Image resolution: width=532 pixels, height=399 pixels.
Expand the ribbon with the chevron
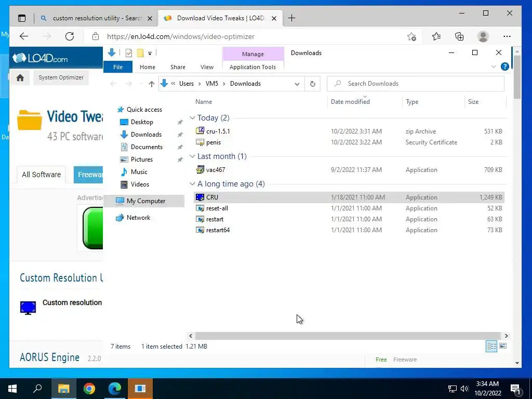(494, 66)
